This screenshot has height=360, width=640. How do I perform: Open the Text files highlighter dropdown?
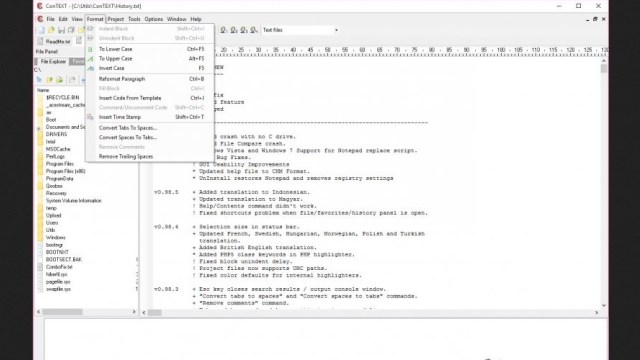pos(336,30)
